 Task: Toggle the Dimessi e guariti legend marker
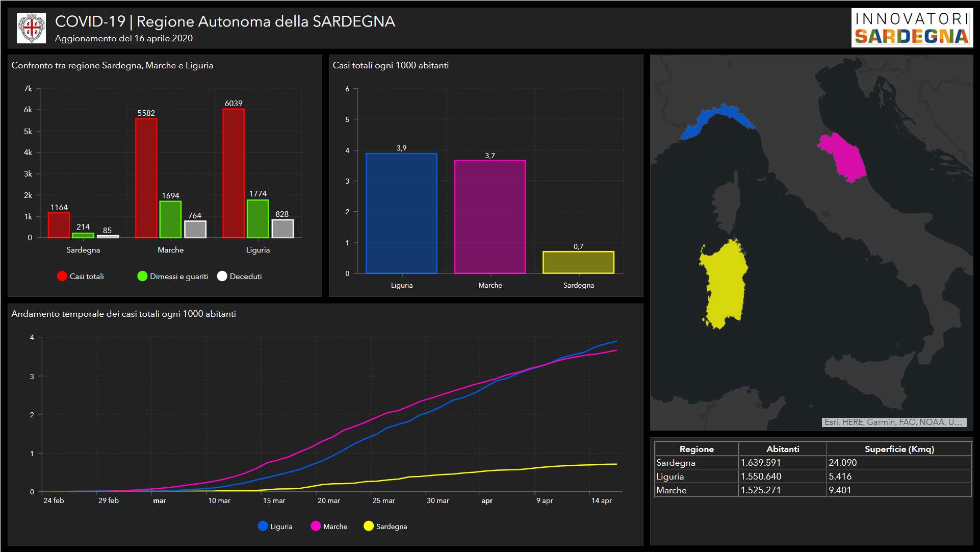pos(142,276)
